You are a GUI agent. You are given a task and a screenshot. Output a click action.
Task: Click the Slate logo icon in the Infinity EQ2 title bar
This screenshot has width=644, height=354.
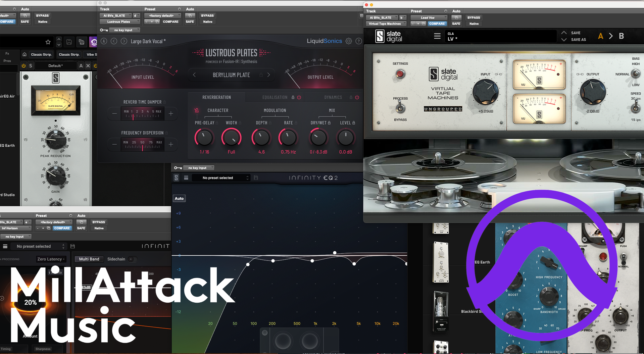[x=176, y=178]
